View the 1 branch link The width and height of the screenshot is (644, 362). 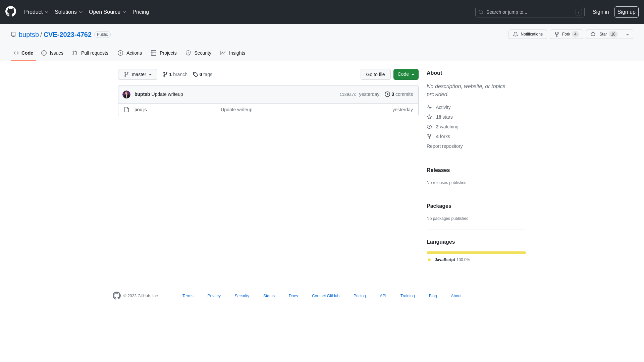(175, 74)
